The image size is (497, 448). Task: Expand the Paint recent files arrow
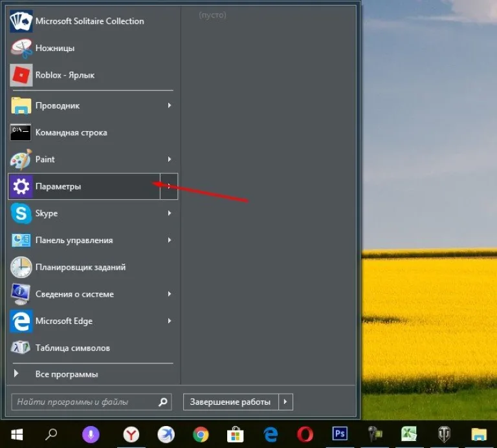(x=170, y=159)
